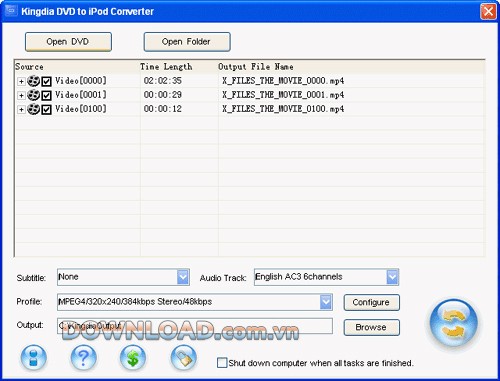The width and height of the screenshot is (500, 381).
Task: Click the film reel icon for Video[0100]
Action: click(33, 109)
